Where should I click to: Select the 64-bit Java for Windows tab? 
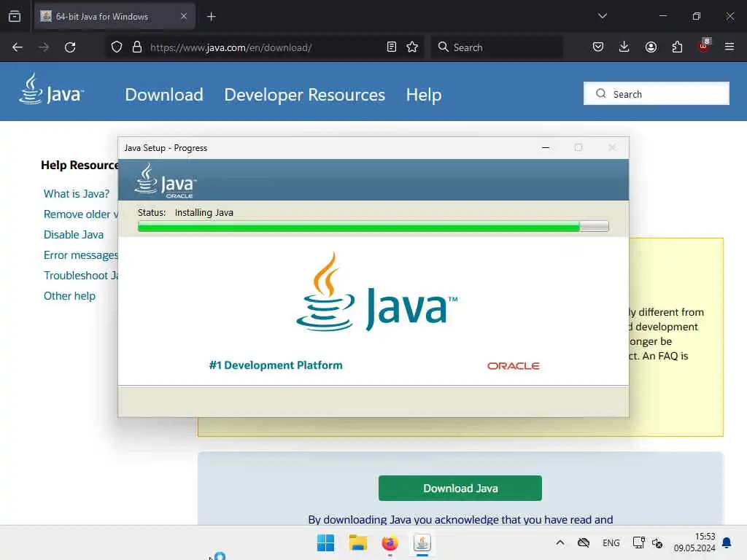coord(115,16)
